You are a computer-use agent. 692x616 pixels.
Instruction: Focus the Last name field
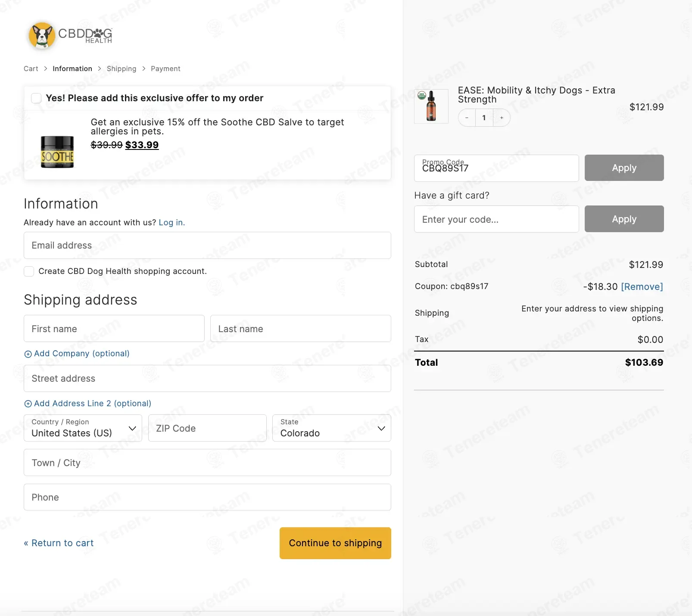pos(301,329)
